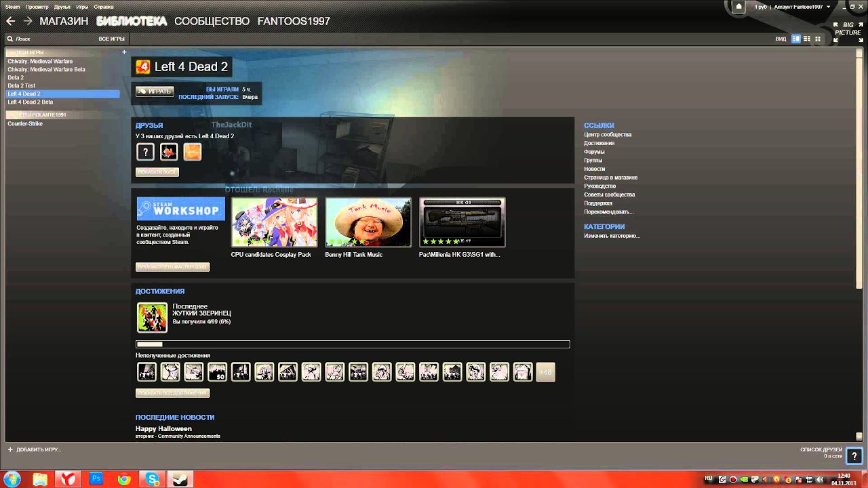Show the +48 more achievements tile
Viewport: 868px width, 488px height.
coord(546,372)
